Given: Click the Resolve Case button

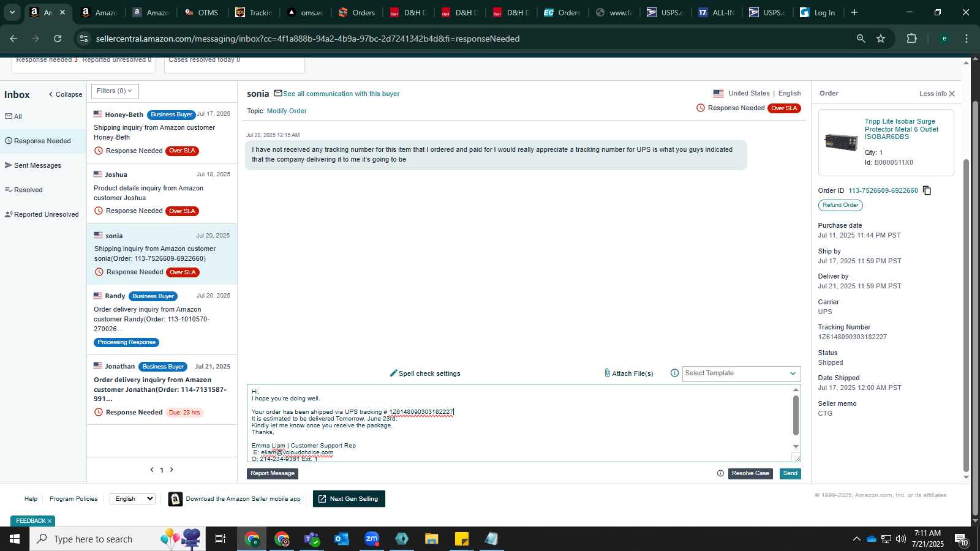Looking at the screenshot, I should coord(750,473).
